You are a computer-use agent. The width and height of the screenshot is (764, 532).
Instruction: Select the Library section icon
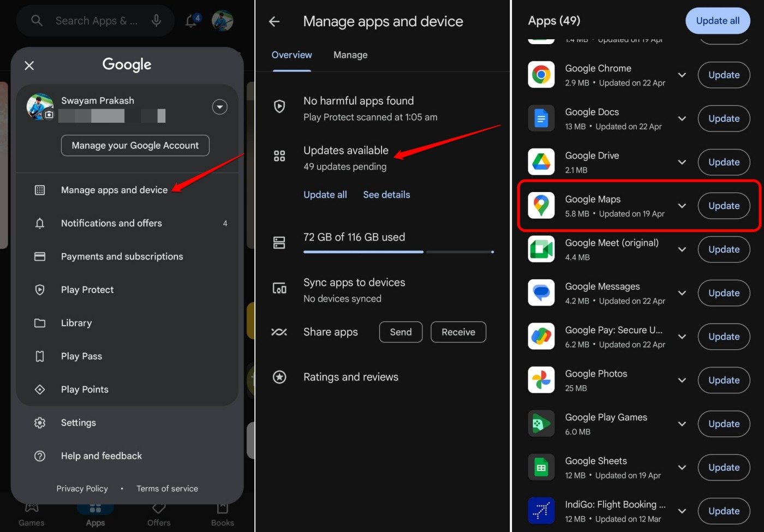click(x=40, y=322)
